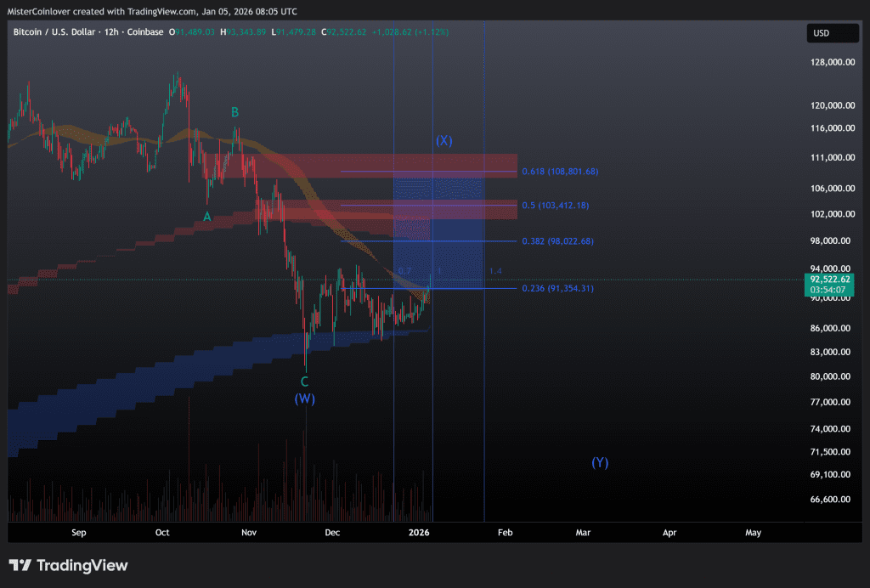This screenshot has height=588, width=870.
Task: Select the green A wave label
Action: [x=207, y=217]
